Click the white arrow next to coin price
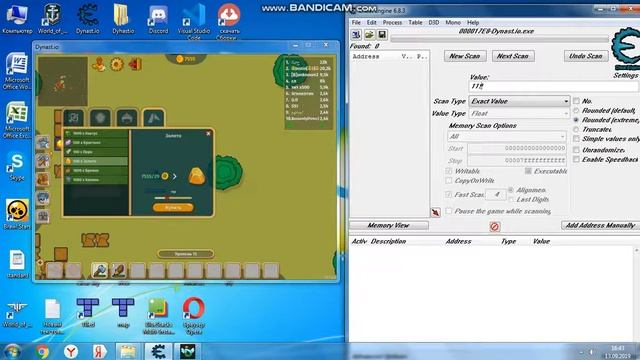Image resolution: width=640 pixels, height=360 pixels. (x=175, y=176)
